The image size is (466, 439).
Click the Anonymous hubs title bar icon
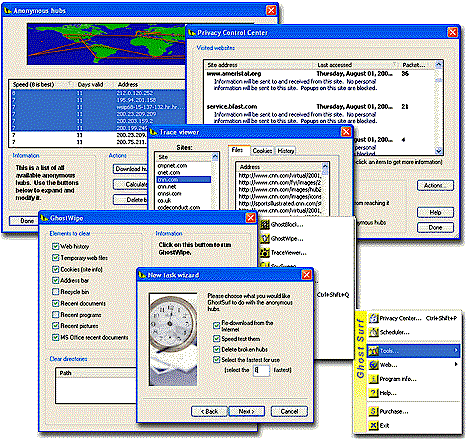coord(8,11)
